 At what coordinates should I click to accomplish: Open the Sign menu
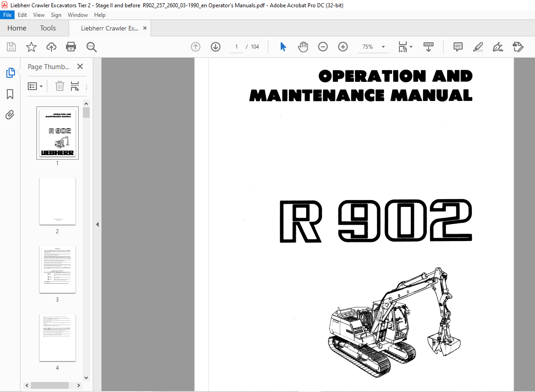[56, 15]
